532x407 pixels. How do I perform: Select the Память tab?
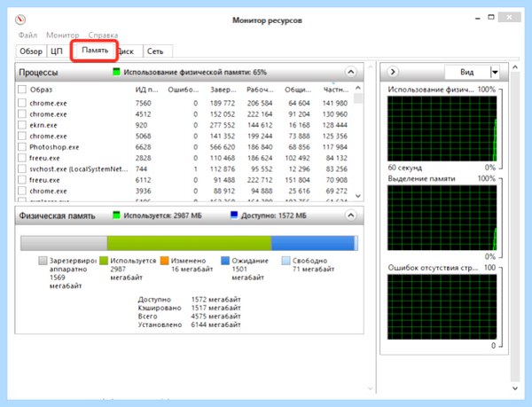coord(95,51)
